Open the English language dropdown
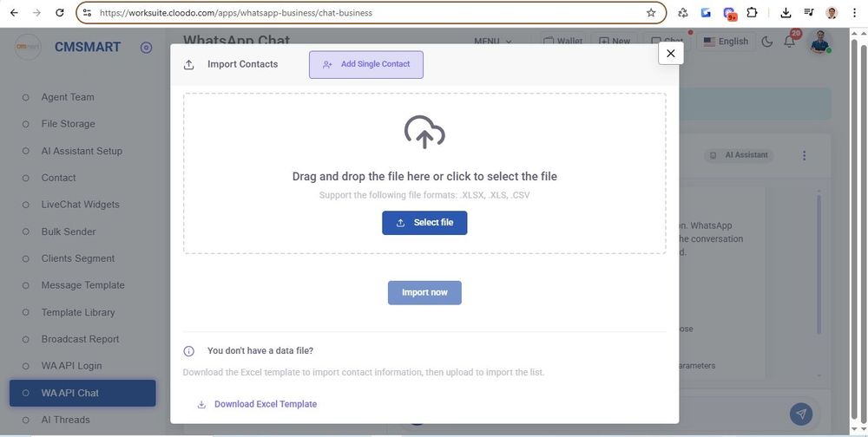Screen dimensions: 868x437 point(726,42)
